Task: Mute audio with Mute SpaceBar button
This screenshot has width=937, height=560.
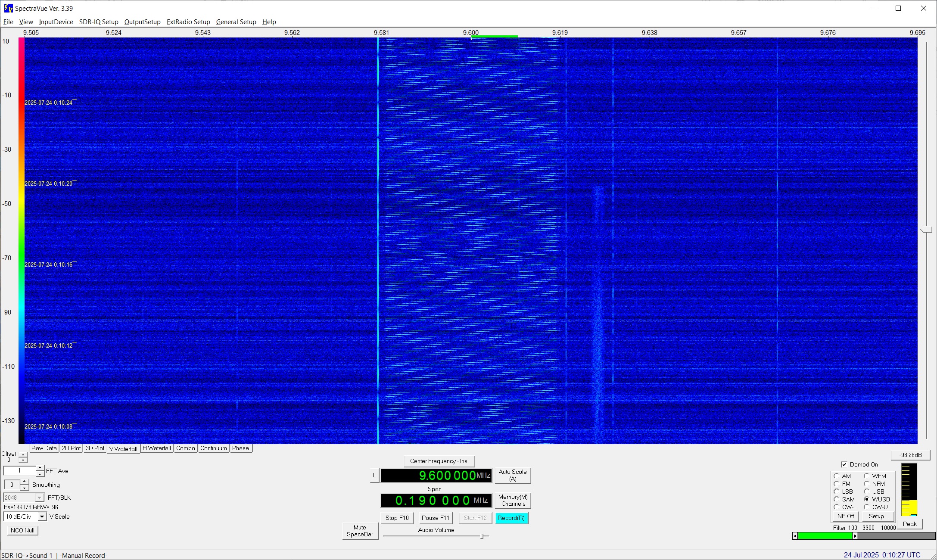Action: tap(360, 531)
